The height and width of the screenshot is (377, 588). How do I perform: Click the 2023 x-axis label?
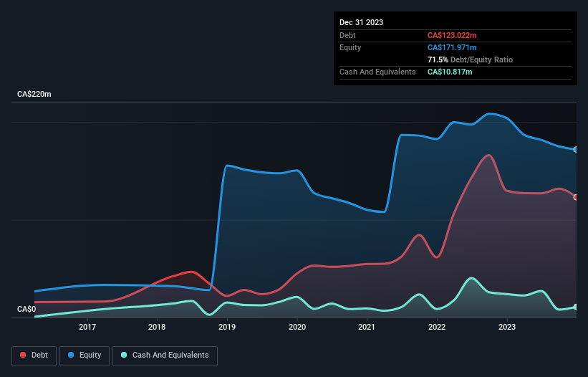coord(507,327)
